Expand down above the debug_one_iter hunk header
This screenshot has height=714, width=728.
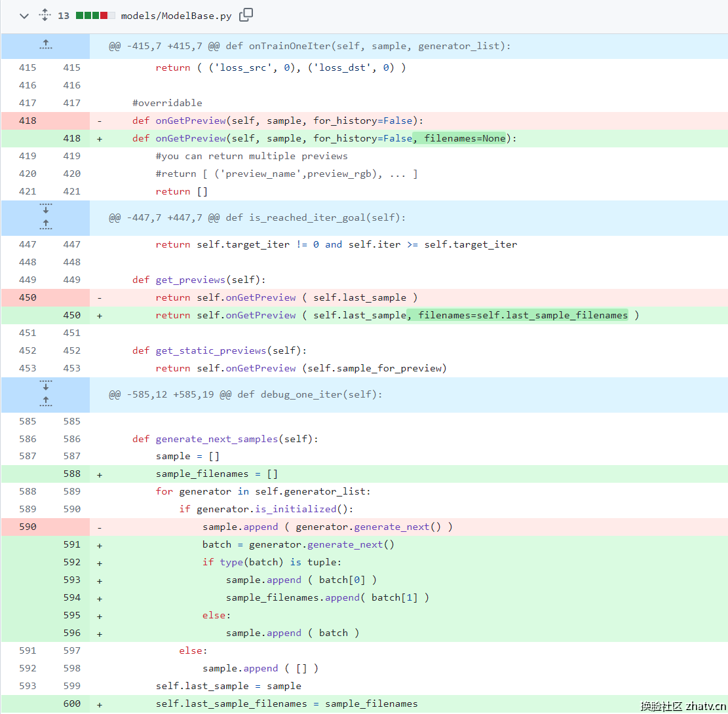pyautogui.click(x=45, y=385)
